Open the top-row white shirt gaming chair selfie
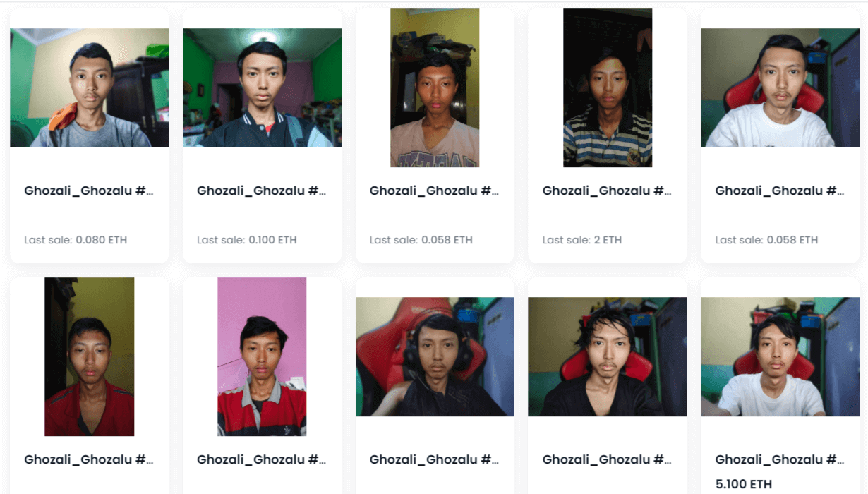Screen dimensions: 868x494 pyautogui.click(x=780, y=88)
